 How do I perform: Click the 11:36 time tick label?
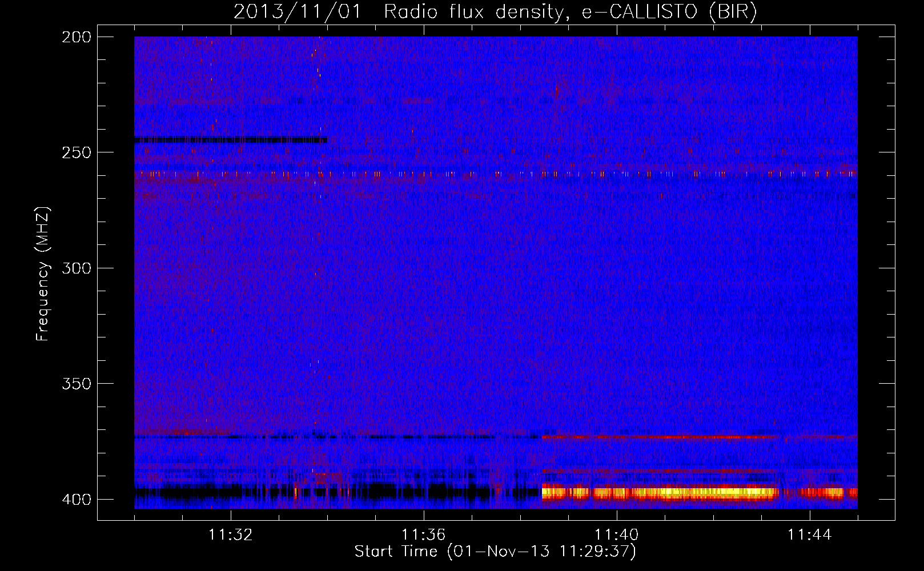click(424, 535)
